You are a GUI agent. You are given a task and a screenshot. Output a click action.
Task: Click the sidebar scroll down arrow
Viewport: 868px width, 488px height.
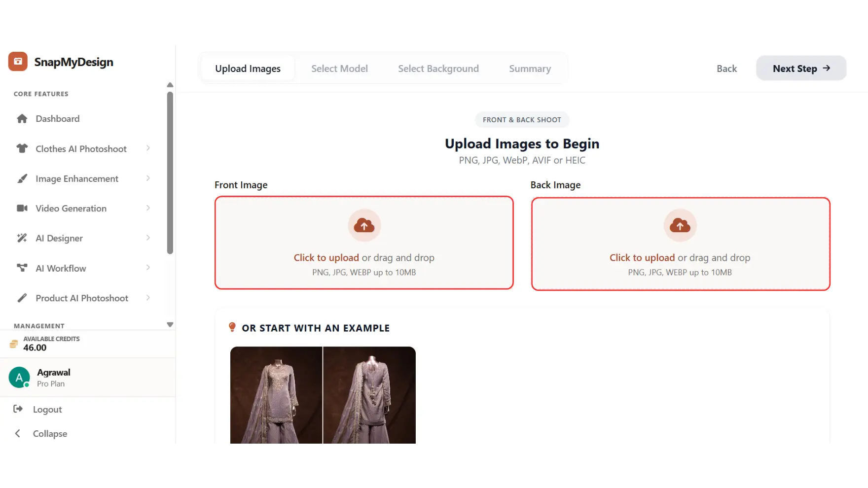tap(170, 324)
